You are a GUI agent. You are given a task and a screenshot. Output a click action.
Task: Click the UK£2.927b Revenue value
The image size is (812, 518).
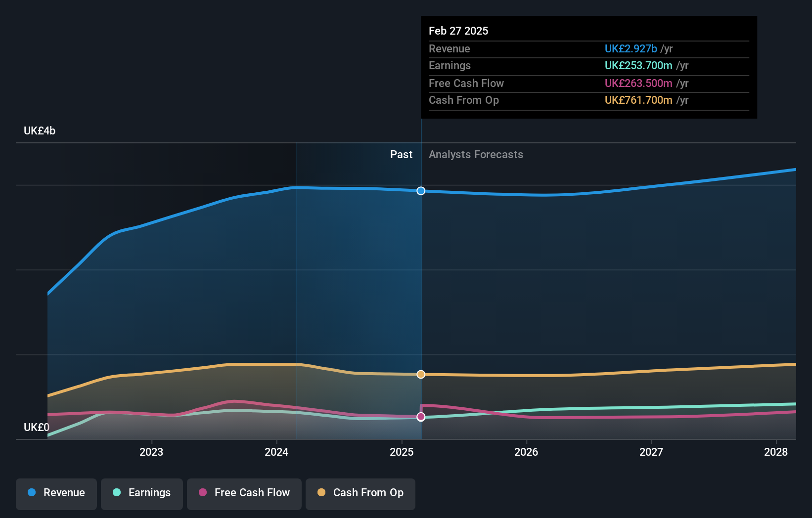click(630, 49)
